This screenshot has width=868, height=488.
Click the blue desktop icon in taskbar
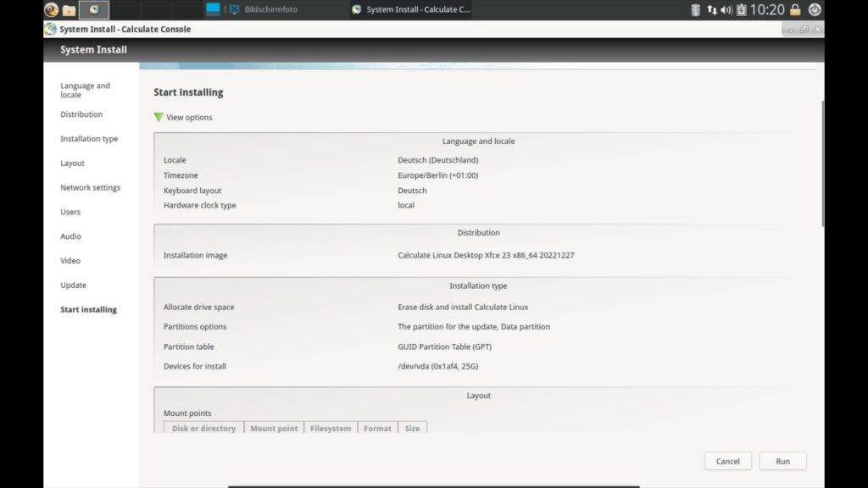click(213, 9)
